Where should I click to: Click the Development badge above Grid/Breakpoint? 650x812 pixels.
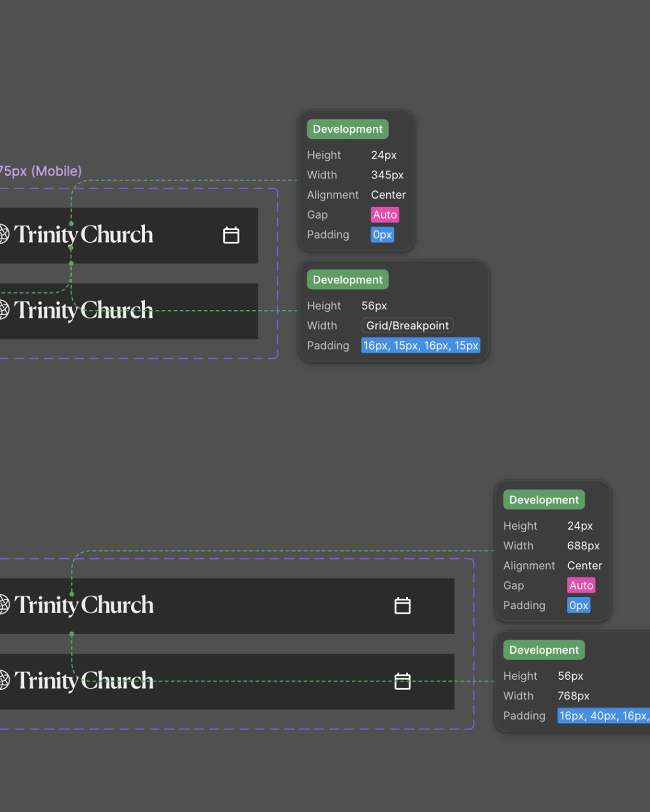click(x=348, y=280)
